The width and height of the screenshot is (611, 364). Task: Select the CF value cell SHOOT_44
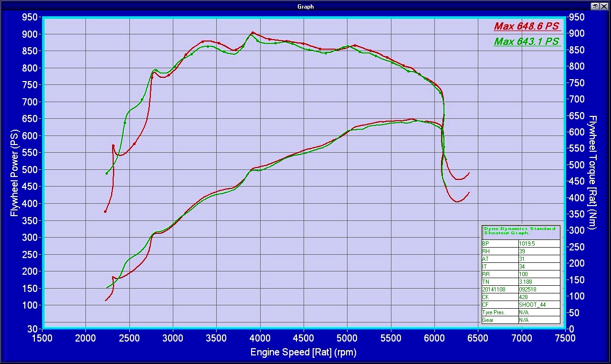pyautogui.click(x=538, y=305)
